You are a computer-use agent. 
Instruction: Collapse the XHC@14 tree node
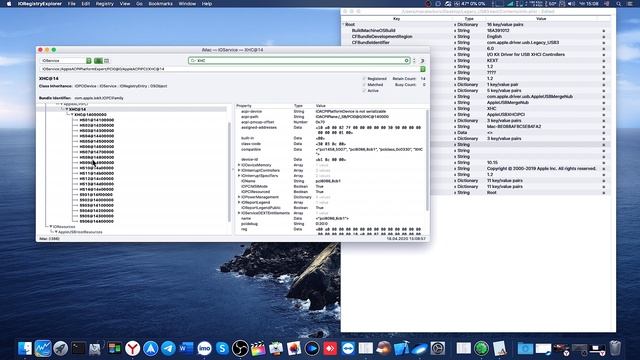click(x=67, y=109)
